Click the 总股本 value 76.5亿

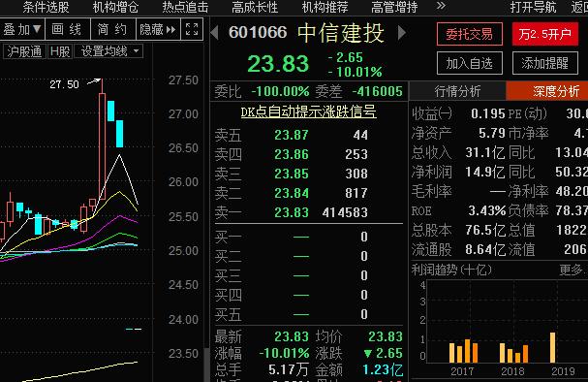(484, 230)
